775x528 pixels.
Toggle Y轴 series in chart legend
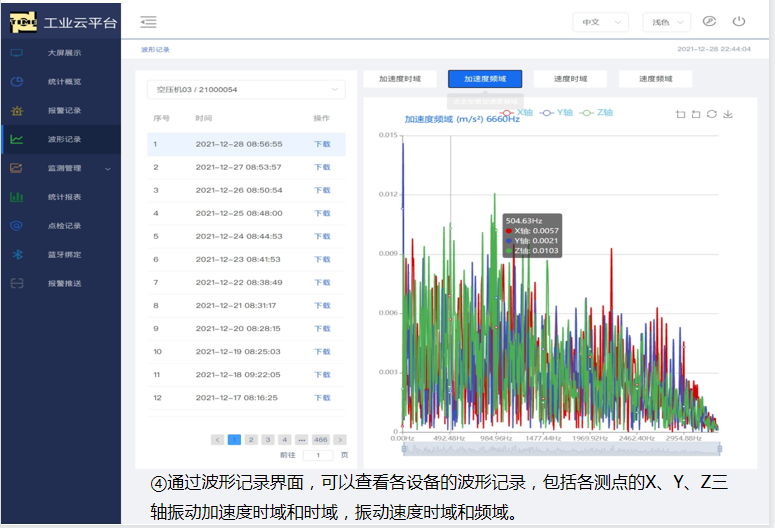tap(560, 113)
